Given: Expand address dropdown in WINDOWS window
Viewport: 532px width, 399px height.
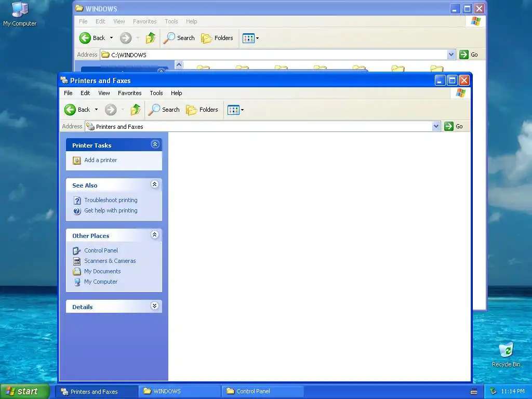Looking at the screenshot, I should 451,54.
